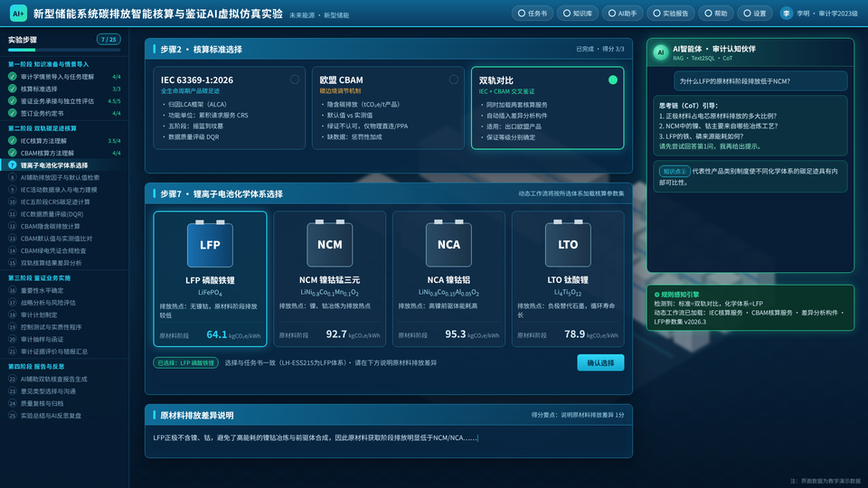Click check icon beside 核算标准选择
The image size is (868, 488).
(x=12, y=89)
